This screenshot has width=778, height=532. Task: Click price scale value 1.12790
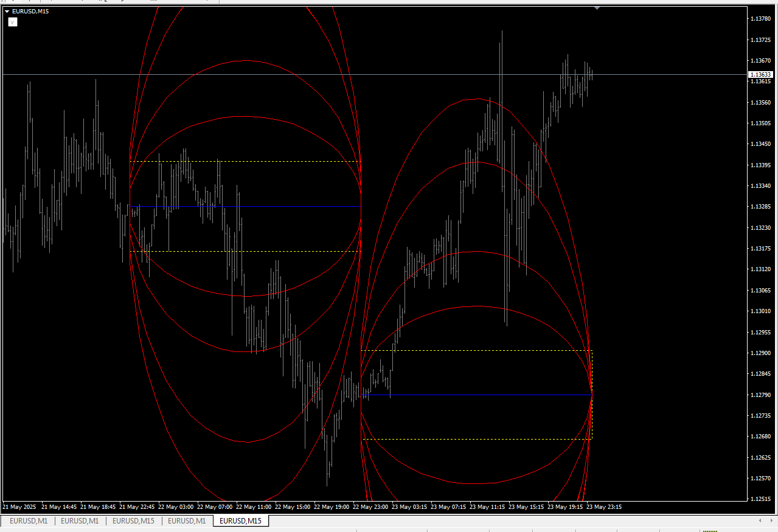pos(760,395)
